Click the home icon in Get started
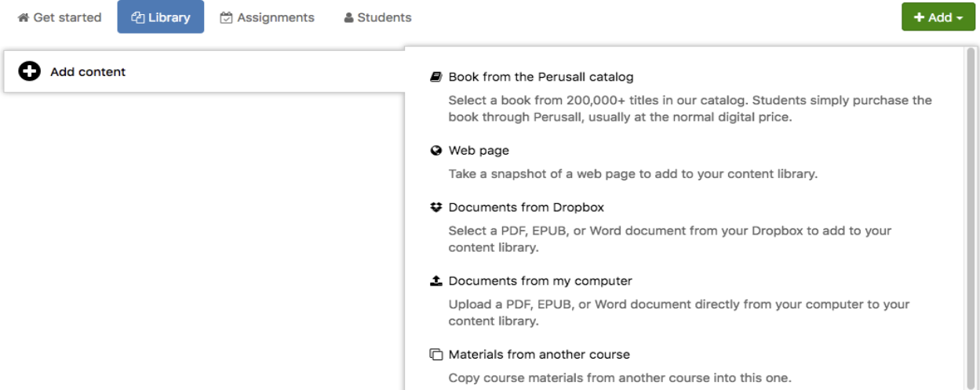This screenshot has width=980, height=390. [x=24, y=17]
